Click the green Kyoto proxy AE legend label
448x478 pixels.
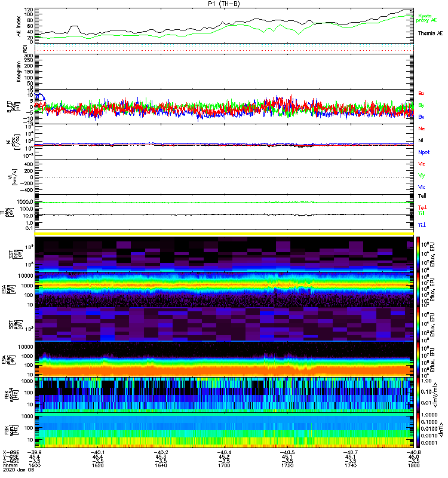click(x=426, y=18)
